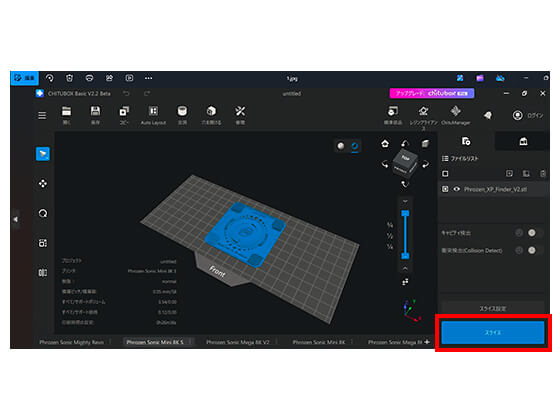Open the file settings panel tab

tap(466, 141)
